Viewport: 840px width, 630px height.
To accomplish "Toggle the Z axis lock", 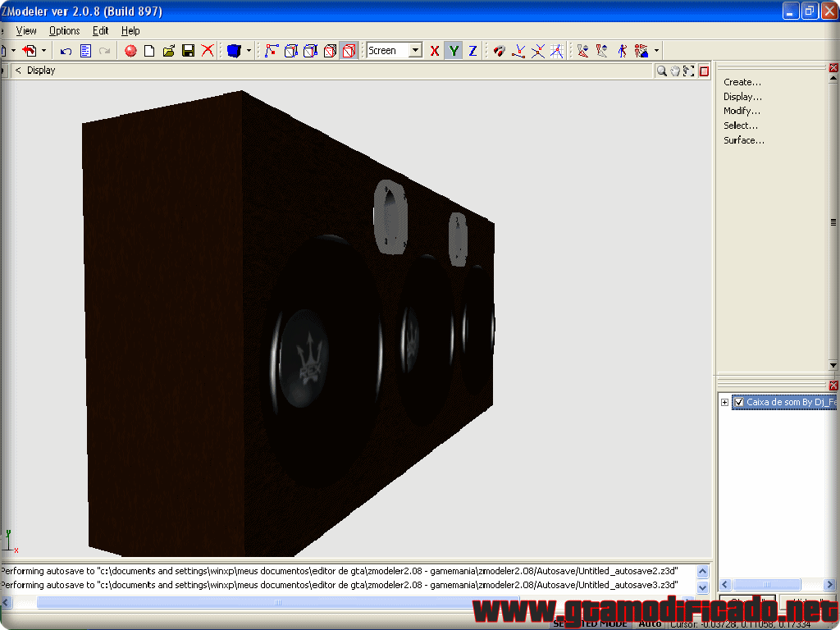I will coord(472,51).
